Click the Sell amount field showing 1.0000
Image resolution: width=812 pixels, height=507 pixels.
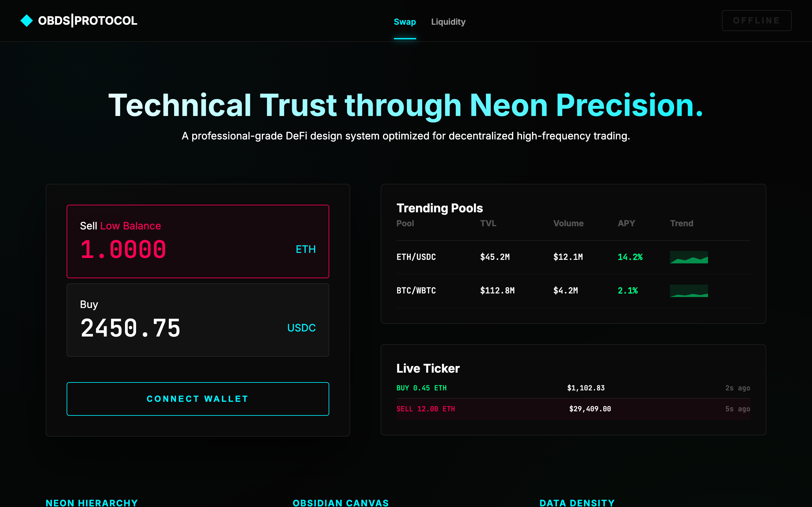123,249
